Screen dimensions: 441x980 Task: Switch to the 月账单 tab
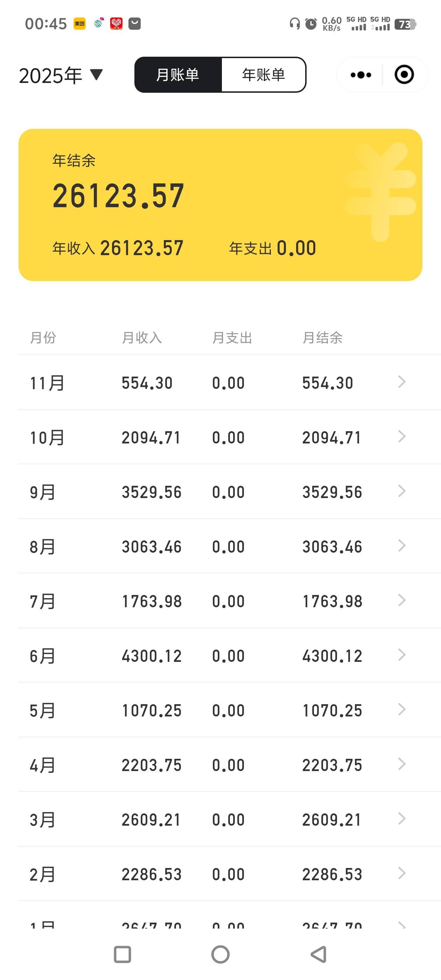pos(178,75)
